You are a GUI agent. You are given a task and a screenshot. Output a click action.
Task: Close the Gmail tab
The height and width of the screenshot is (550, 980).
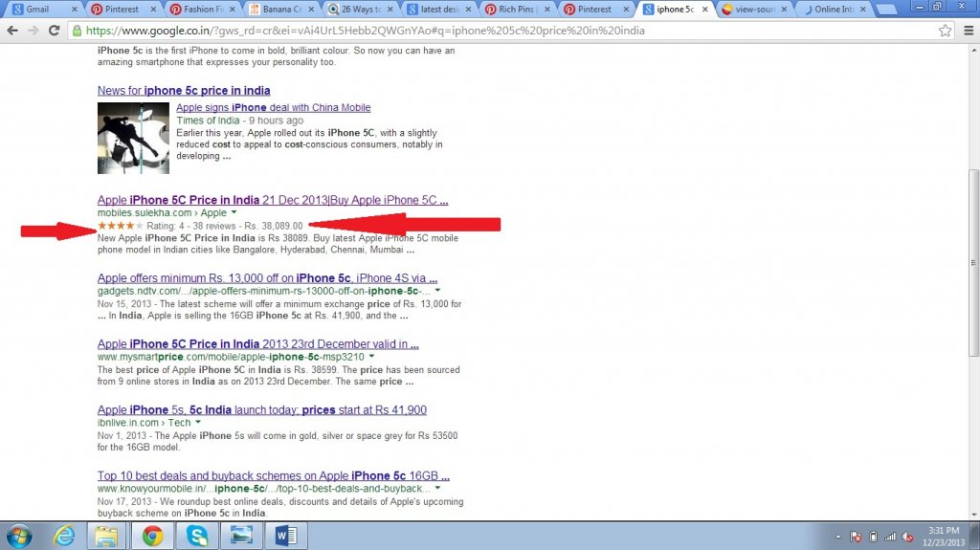[75, 10]
